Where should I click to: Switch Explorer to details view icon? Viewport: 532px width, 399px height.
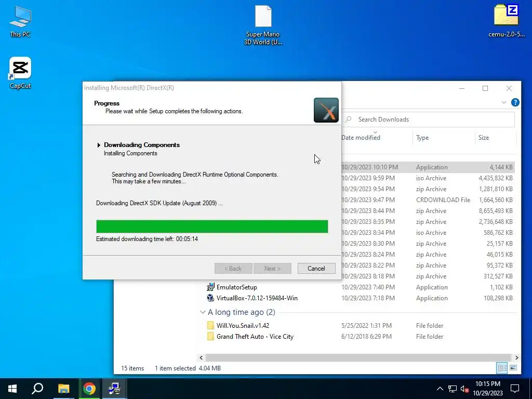[502, 368]
